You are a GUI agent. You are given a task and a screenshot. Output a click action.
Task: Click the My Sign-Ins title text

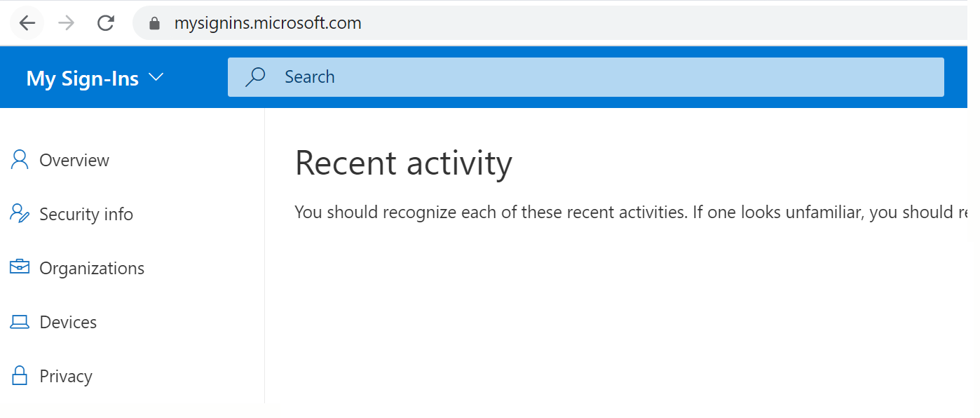pos(82,78)
